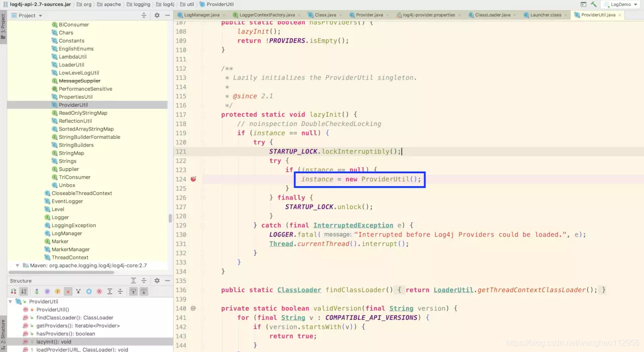Click the Build hammer icon

click(x=594, y=4)
